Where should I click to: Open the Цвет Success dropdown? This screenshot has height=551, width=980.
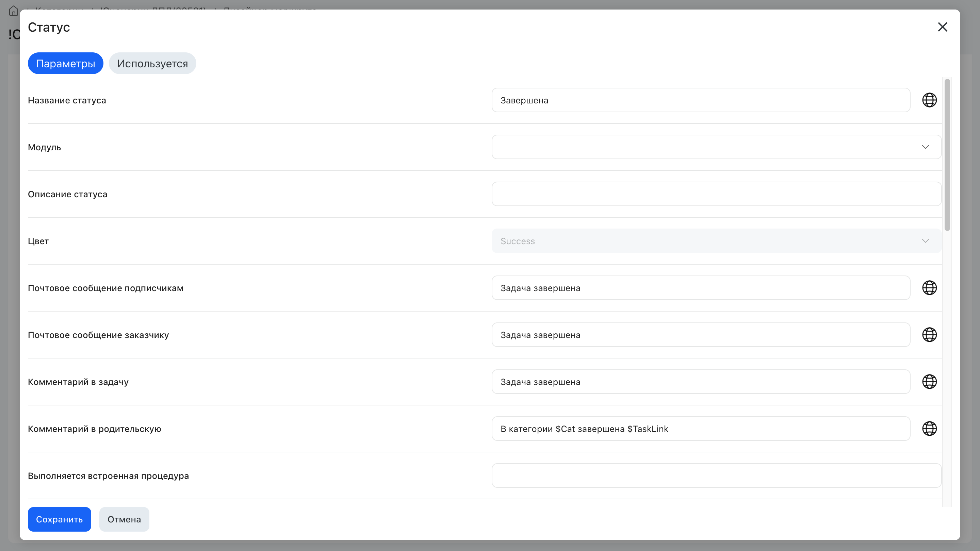[x=716, y=241]
